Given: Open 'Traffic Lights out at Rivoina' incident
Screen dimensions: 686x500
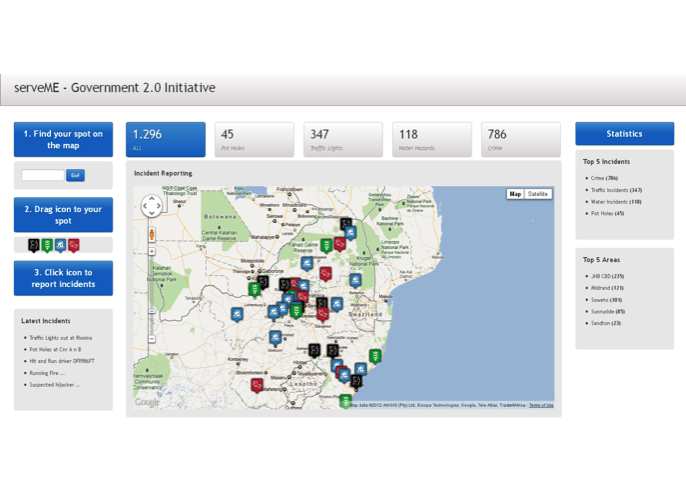Looking at the screenshot, I should 60,338.
